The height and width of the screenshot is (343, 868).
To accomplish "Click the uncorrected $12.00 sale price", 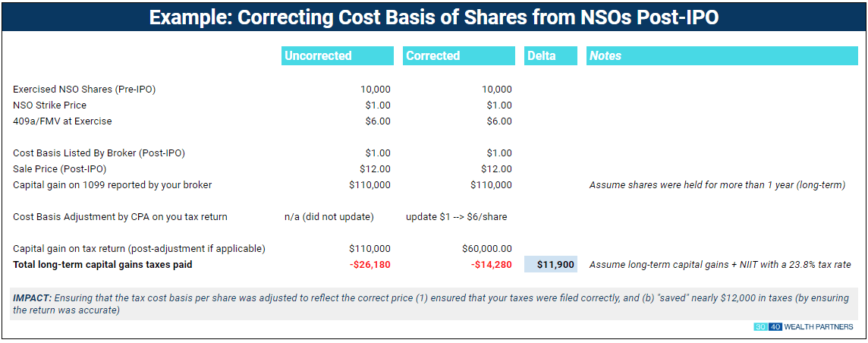I will pyautogui.click(x=376, y=168).
